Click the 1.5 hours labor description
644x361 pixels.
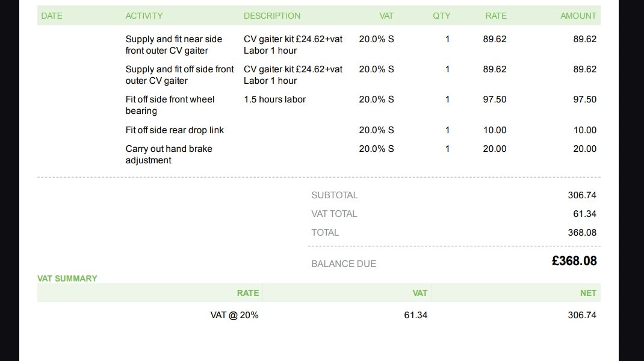coord(274,99)
